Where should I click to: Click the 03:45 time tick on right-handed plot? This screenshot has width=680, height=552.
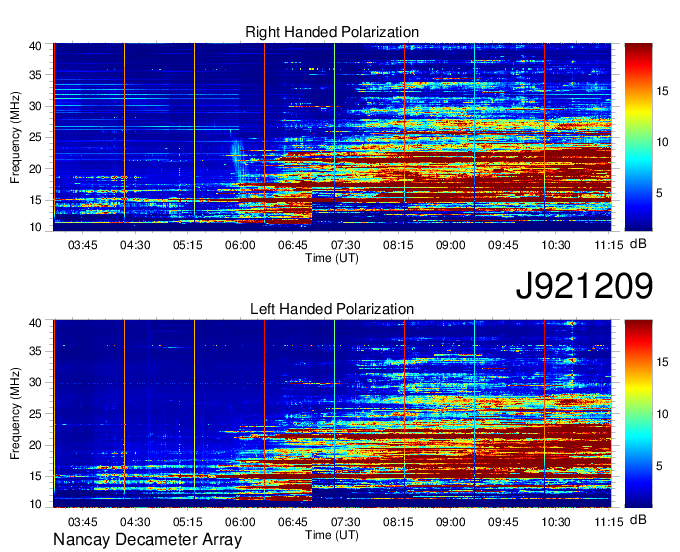[x=82, y=245]
